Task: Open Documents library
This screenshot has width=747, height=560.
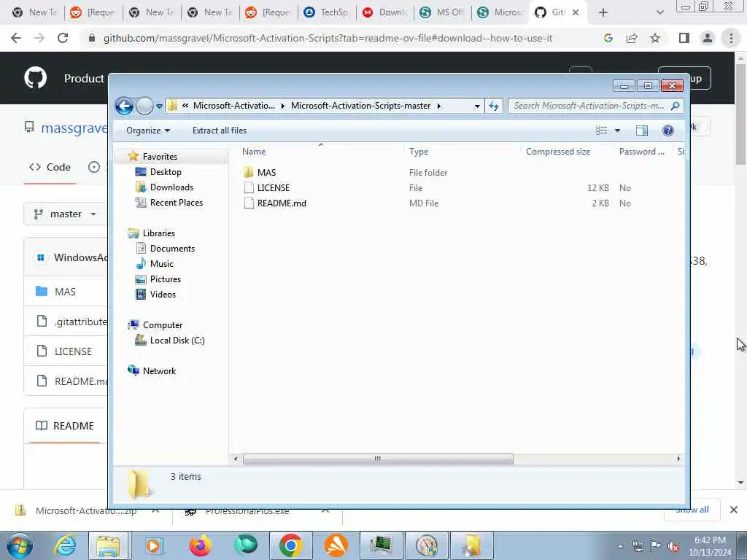Action: [x=172, y=248]
